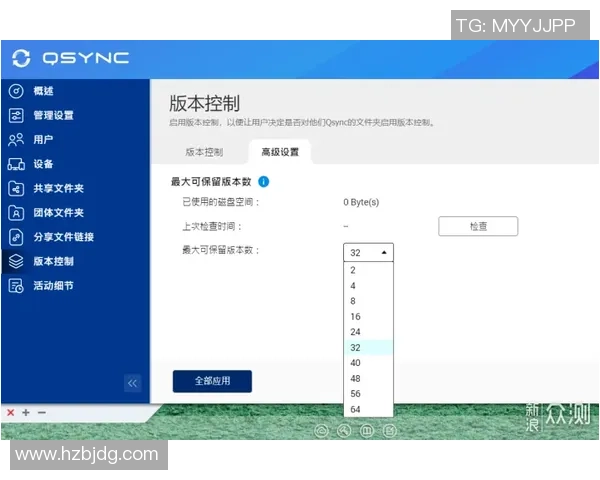This screenshot has height=480, width=600.
Task: Open 团体文件夹 in the sidebar
Action: [75, 213]
